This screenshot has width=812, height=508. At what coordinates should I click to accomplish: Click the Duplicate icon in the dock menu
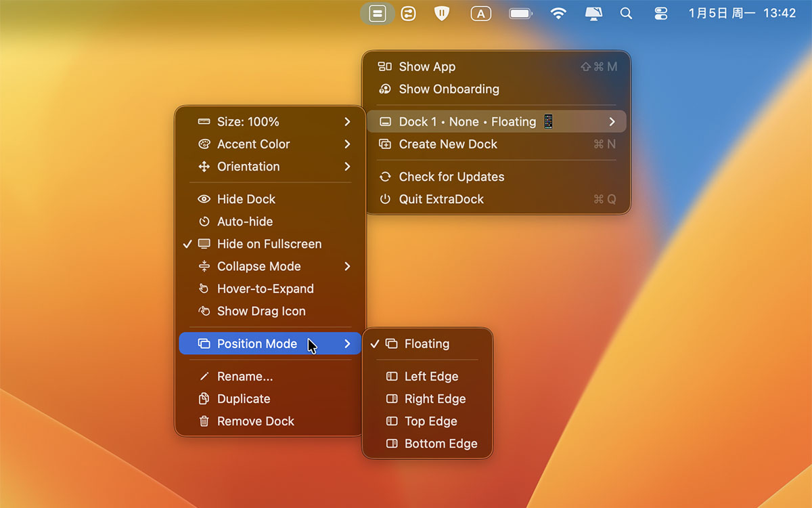coord(204,399)
